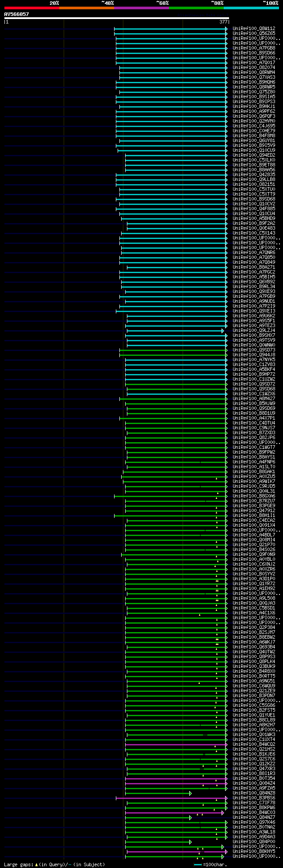Click hit label UniRef100_A3D1P0

point(254,579)
